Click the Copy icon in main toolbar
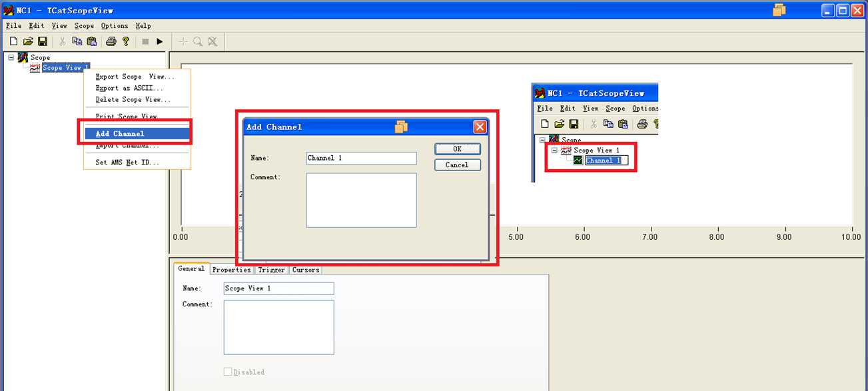Viewport: 868px width, 391px height. coord(77,41)
